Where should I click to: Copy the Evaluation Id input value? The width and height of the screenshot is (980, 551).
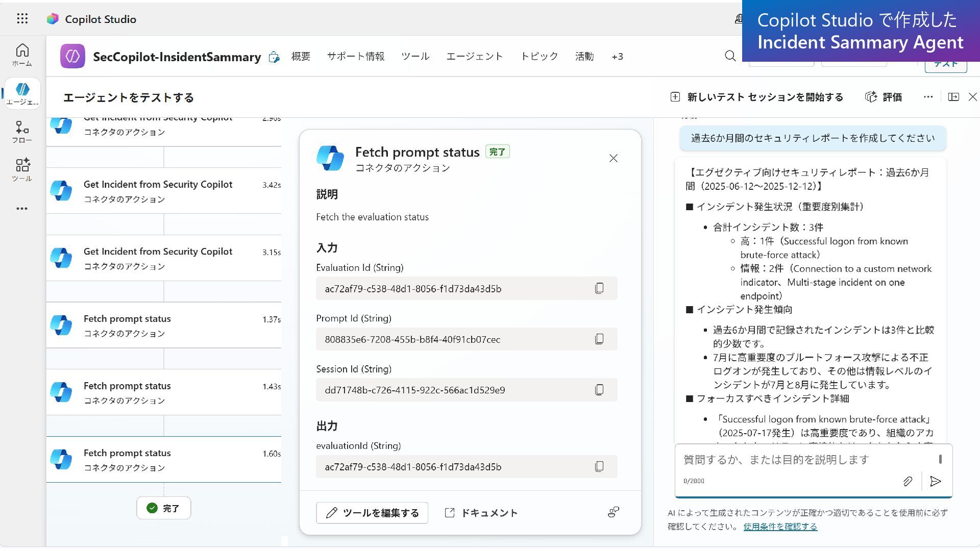click(599, 288)
